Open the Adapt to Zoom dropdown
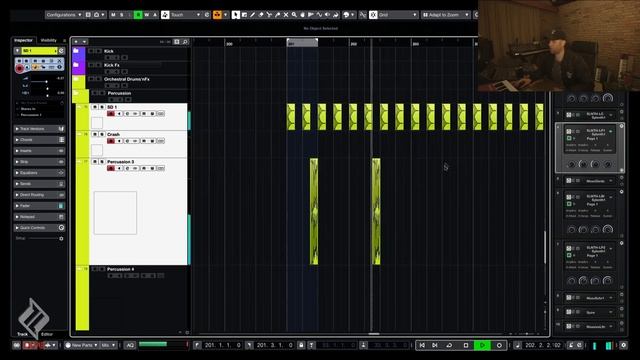 tap(446, 15)
